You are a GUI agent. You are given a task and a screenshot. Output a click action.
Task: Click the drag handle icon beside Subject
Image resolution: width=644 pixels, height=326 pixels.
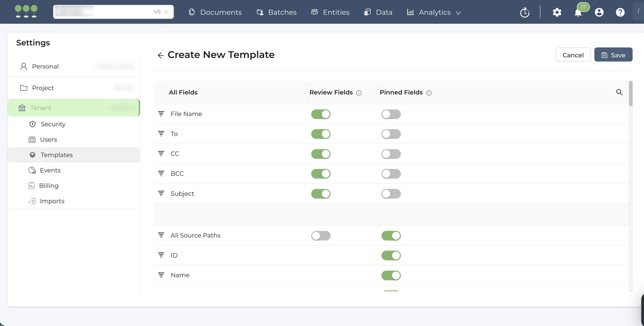(x=161, y=193)
